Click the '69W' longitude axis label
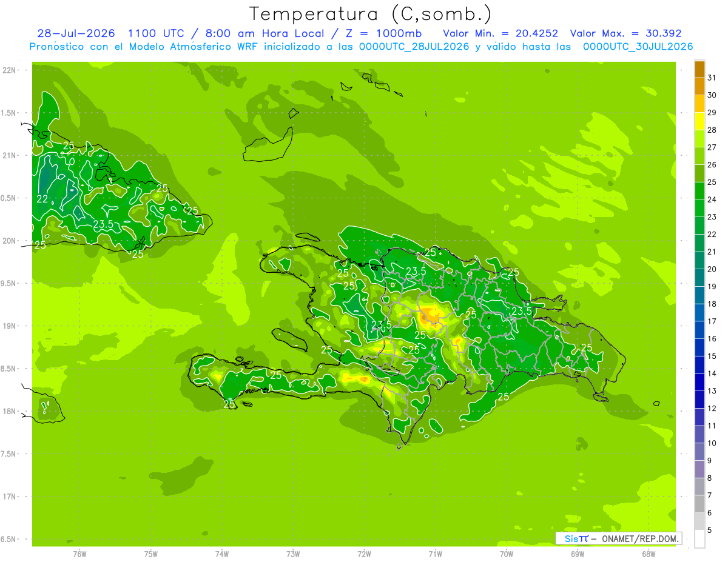 tap(578, 554)
